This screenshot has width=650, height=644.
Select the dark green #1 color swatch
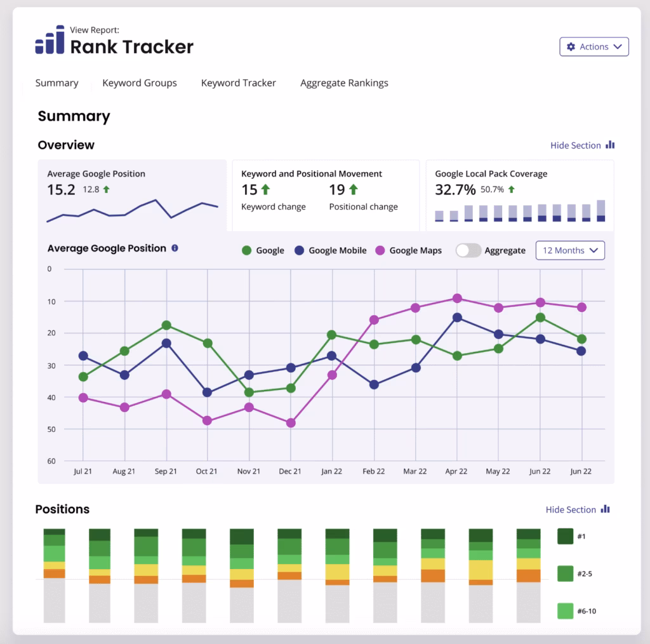(564, 537)
